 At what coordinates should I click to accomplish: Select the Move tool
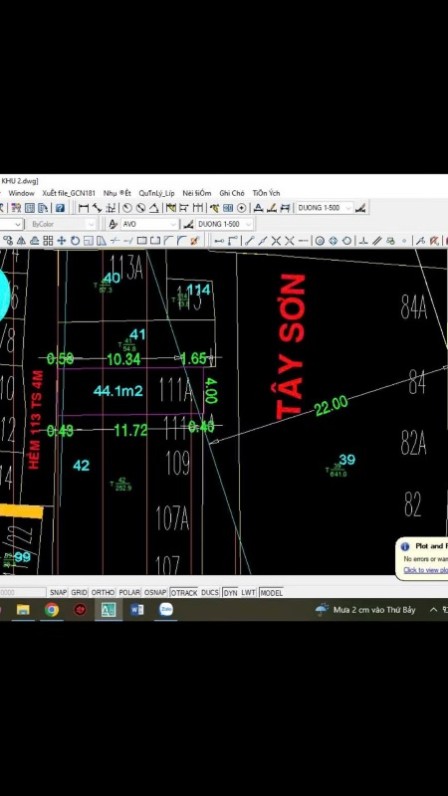[61, 240]
